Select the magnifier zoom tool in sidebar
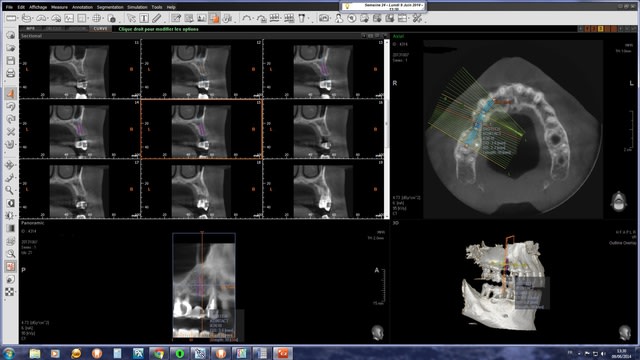This screenshot has height=360, width=640. pyautogui.click(x=10, y=190)
